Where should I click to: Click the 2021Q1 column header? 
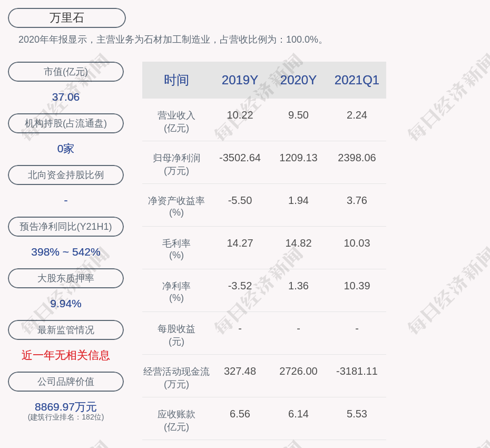pos(357,80)
